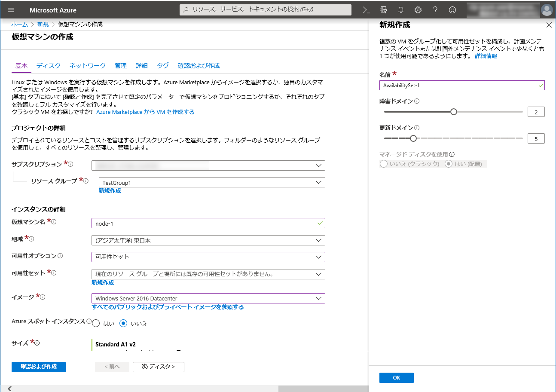Expand the リソース グループ dropdown
The width and height of the screenshot is (556, 392).
[x=211, y=182]
